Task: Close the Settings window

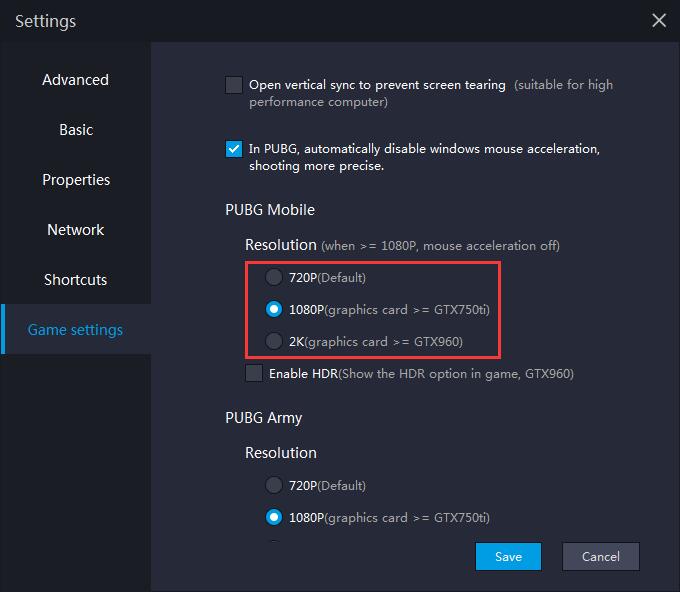Action: point(659,20)
